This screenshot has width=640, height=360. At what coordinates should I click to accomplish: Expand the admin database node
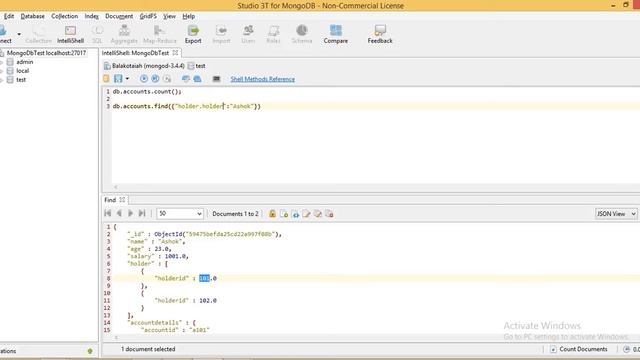point(2,62)
